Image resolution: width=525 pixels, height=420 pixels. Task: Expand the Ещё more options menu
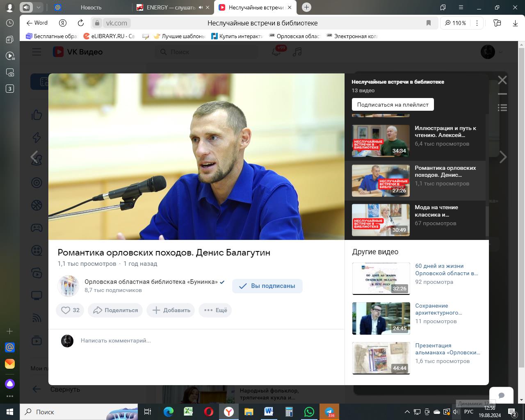215,310
